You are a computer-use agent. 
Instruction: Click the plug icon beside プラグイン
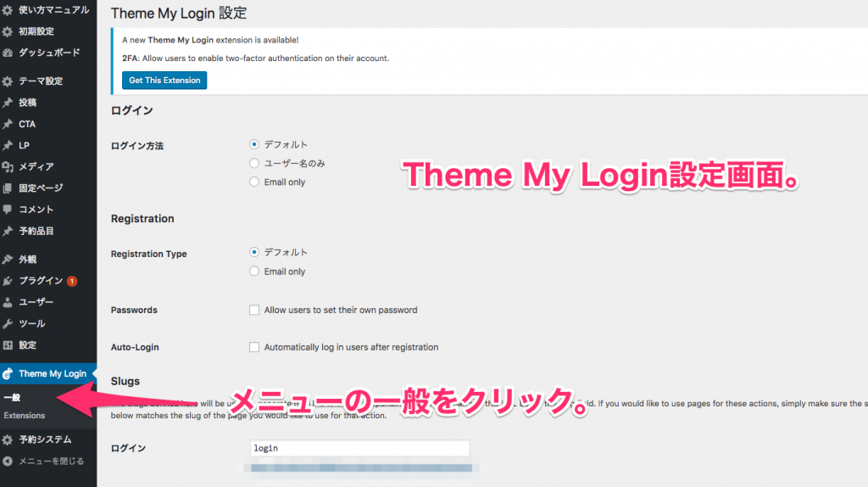(x=7, y=281)
